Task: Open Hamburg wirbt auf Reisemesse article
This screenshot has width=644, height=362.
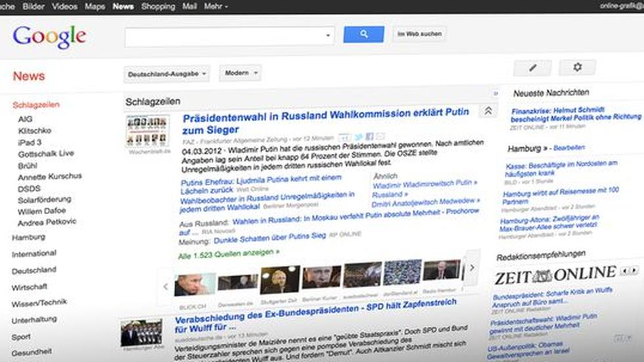Action: pos(561,196)
